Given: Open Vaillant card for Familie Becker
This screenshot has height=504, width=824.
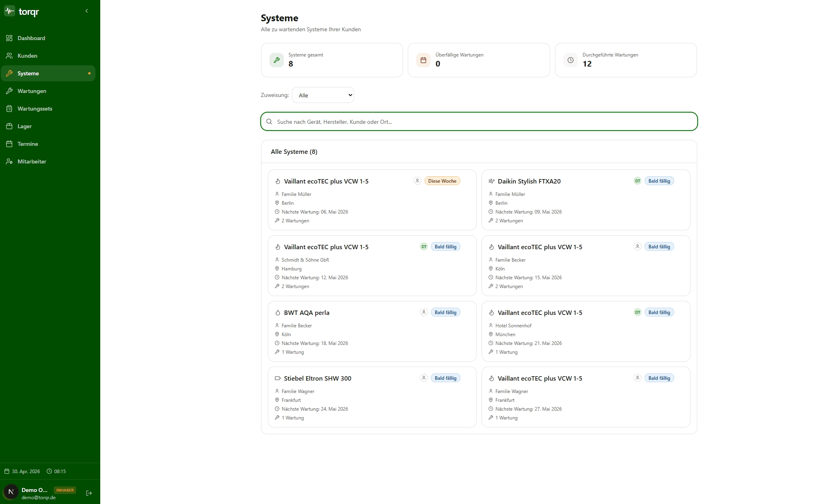Looking at the screenshot, I should [586, 266].
